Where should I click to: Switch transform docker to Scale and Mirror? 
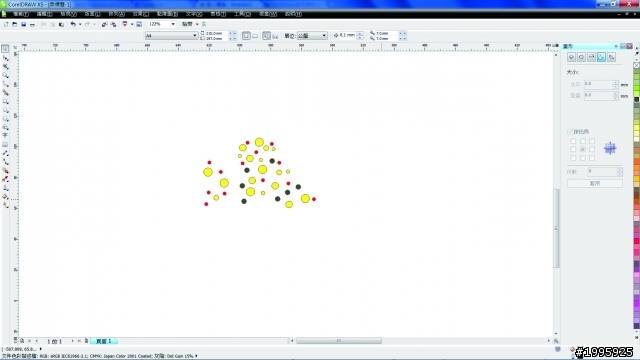pos(591,57)
